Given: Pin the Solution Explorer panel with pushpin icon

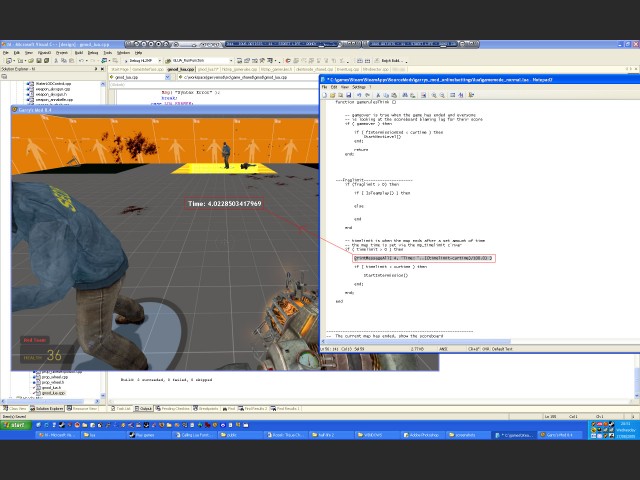Looking at the screenshot, I should coord(96,69).
